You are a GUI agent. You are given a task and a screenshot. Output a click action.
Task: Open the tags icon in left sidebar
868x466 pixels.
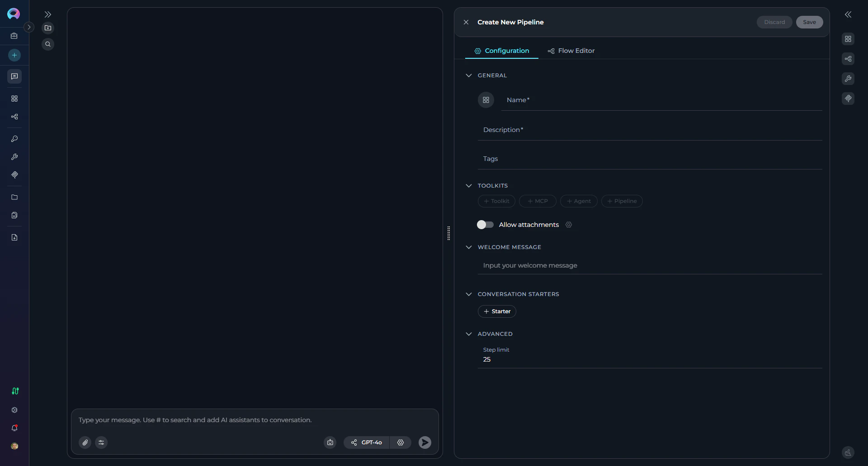(x=14, y=175)
